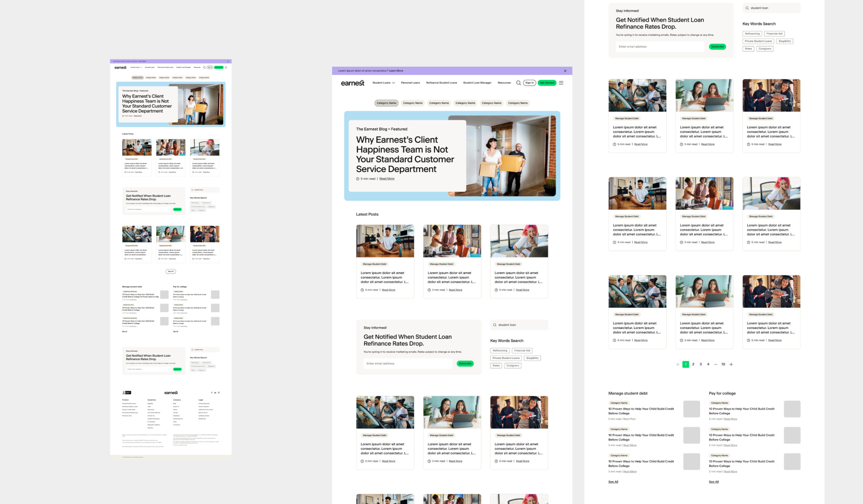This screenshot has width=863, height=504.
Task: Click the hero moving-boxes photo in the middle mockup
Action: 510,156
